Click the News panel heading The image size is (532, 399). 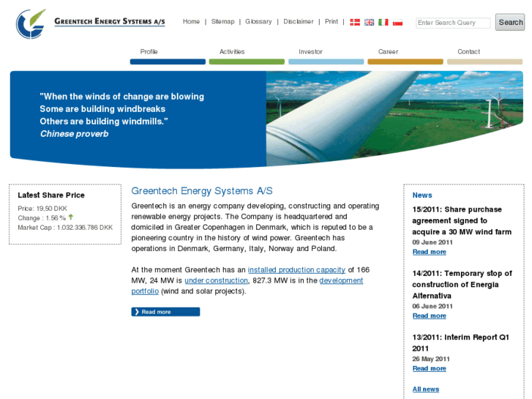coord(422,195)
